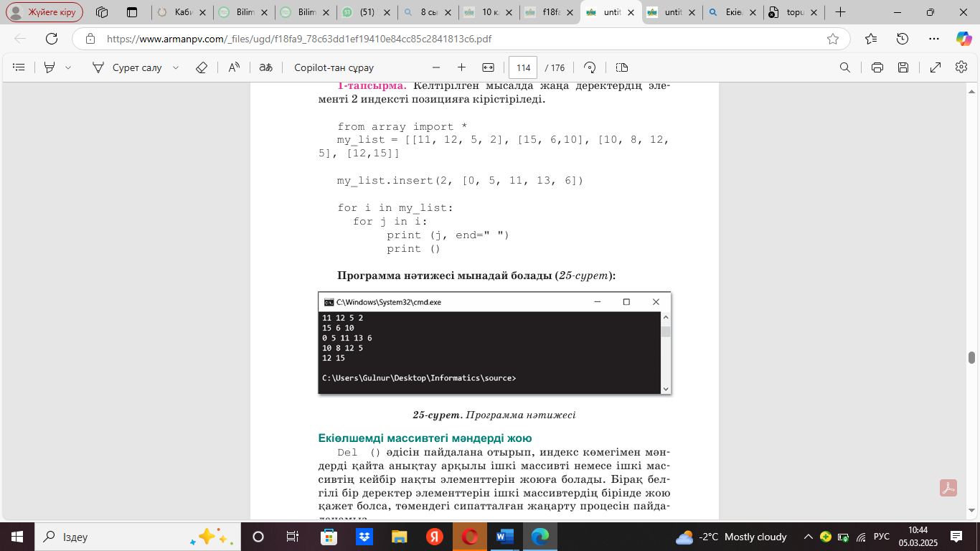980x551 pixels.
Task: Expand the highlight color options arrow
Action: (x=68, y=67)
